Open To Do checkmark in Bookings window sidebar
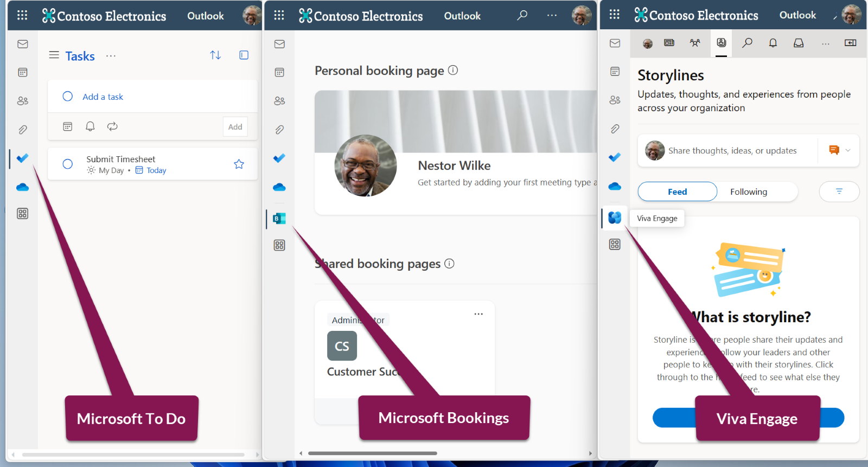 tap(279, 158)
